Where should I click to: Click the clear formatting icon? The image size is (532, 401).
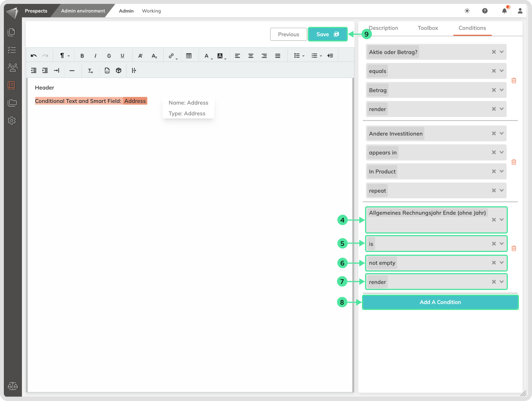[91, 71]
